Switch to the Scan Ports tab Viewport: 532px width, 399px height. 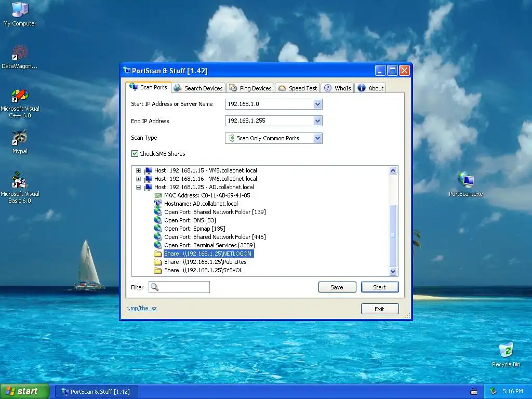coord(148,87)
